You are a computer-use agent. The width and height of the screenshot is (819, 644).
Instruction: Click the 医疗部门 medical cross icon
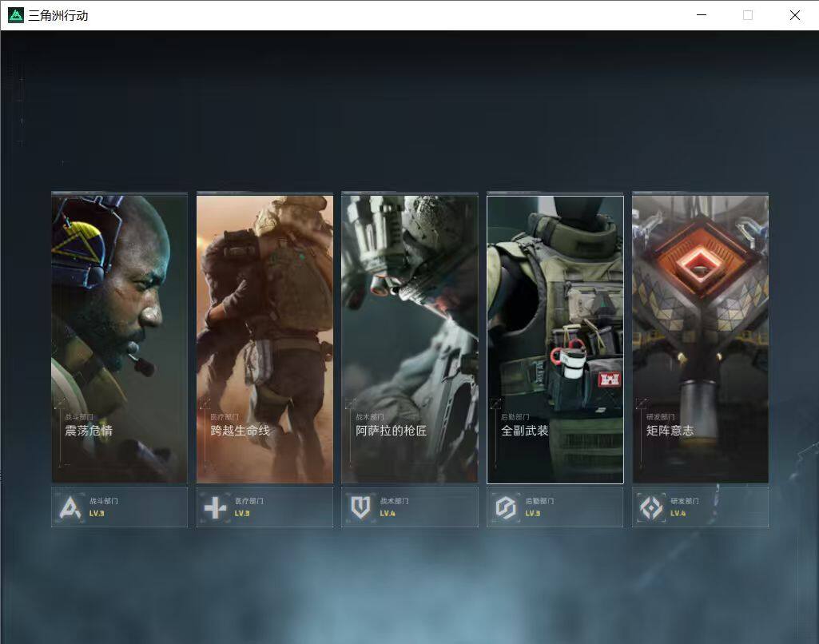click(x=215, y=507)
